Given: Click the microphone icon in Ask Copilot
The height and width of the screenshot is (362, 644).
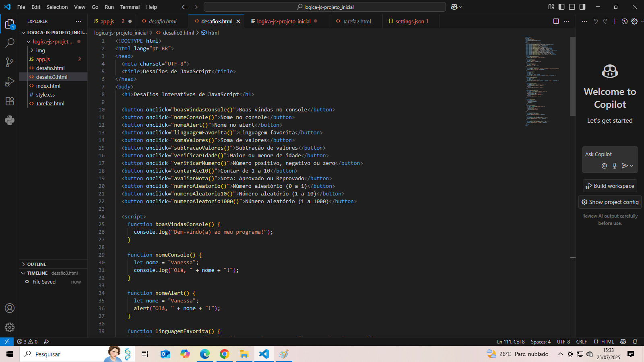Looking at the screenshot, I should click(x=615, y=166).
